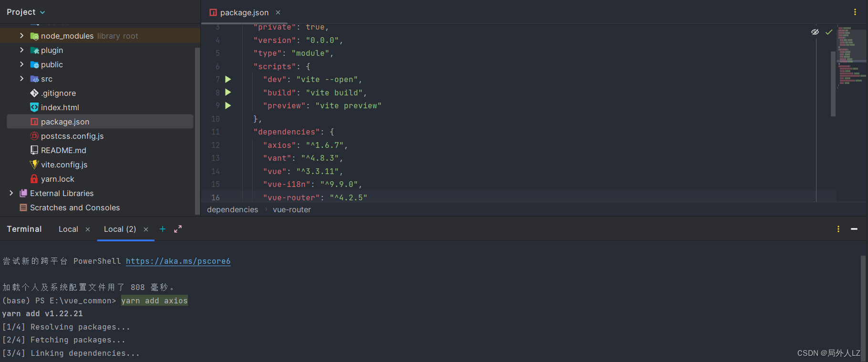Click the node_modules folder icon
Viewport: 868px width, 362px height.
pyautogui.click(x=34, y=36)
